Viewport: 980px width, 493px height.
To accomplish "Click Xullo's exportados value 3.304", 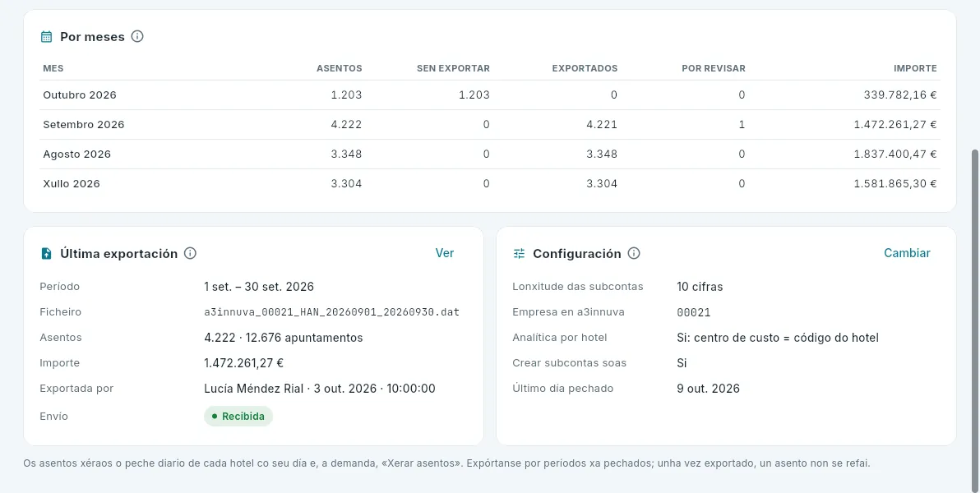I will [601, 184].
